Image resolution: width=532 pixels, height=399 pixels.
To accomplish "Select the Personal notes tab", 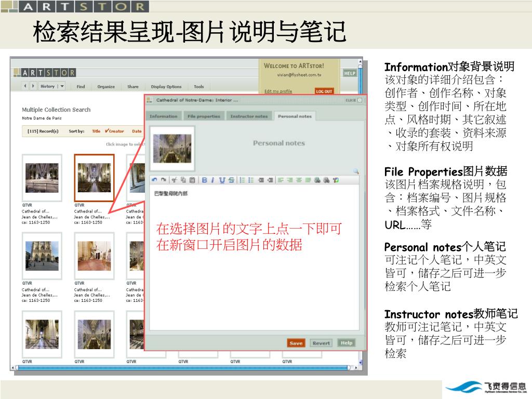I will click(295, 116).
